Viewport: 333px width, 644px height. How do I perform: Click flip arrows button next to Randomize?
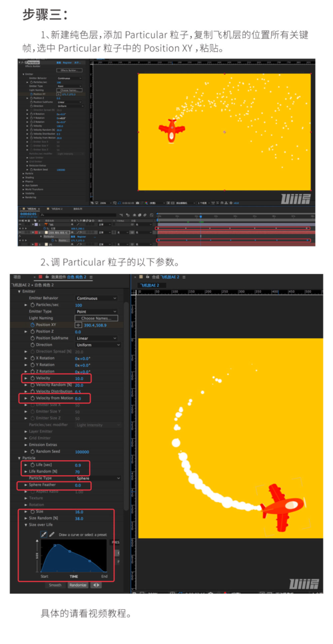point(95,585)
